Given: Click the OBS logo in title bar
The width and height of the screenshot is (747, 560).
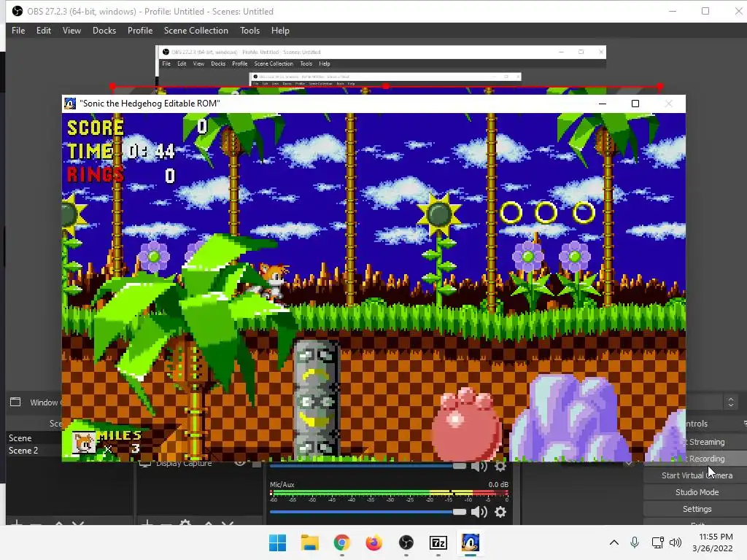Looking at the screenshot, I should coord(18,11).
